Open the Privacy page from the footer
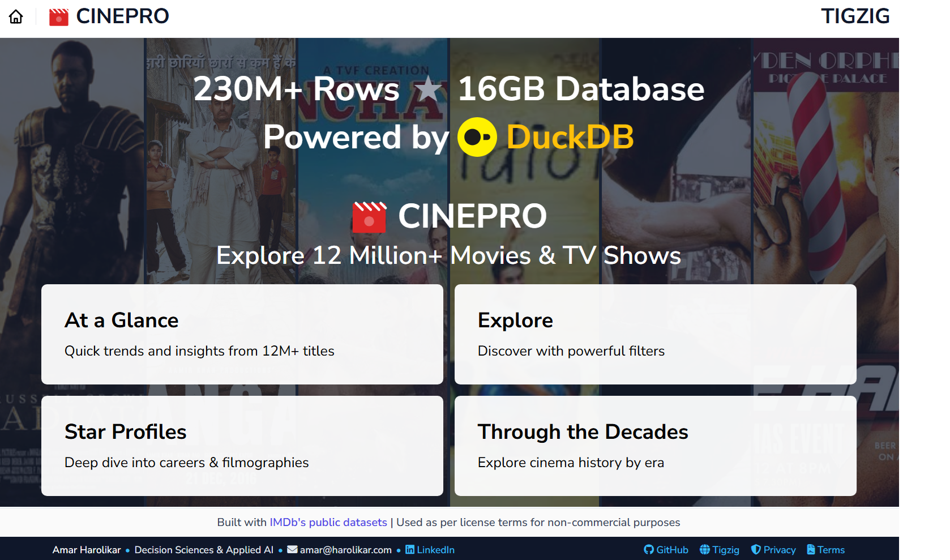 coord(780,549)
